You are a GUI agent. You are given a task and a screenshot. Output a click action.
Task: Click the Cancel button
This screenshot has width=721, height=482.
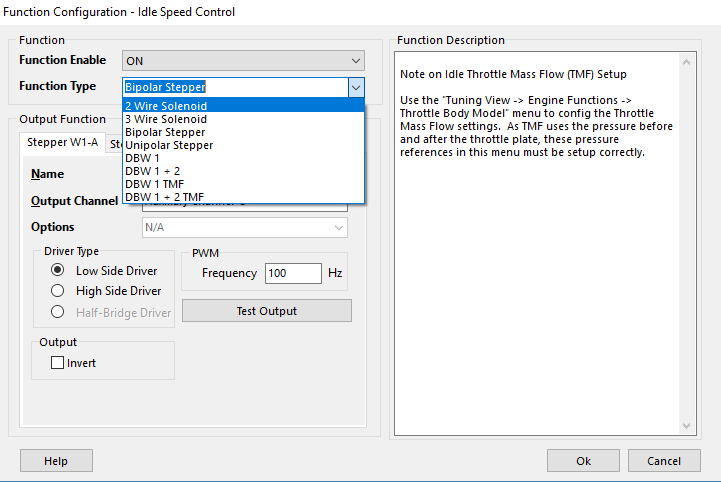click(x=664, y=461)
